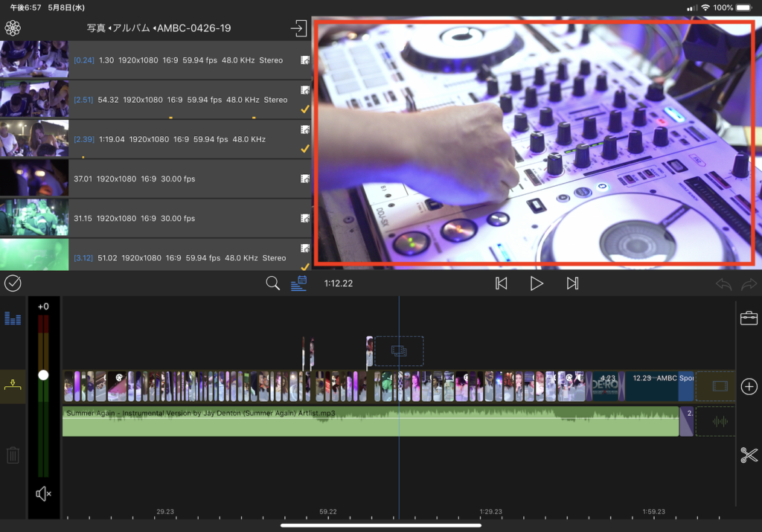Viewport: 762px width, 532px height.
Task: Tap the add clip plus icon
Action: [x=749, y=386]
